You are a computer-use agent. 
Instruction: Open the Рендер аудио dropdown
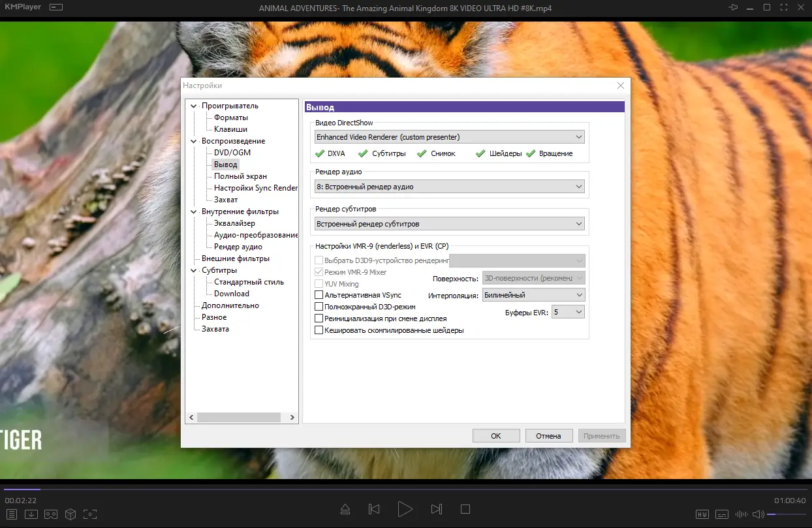[449, 187]
